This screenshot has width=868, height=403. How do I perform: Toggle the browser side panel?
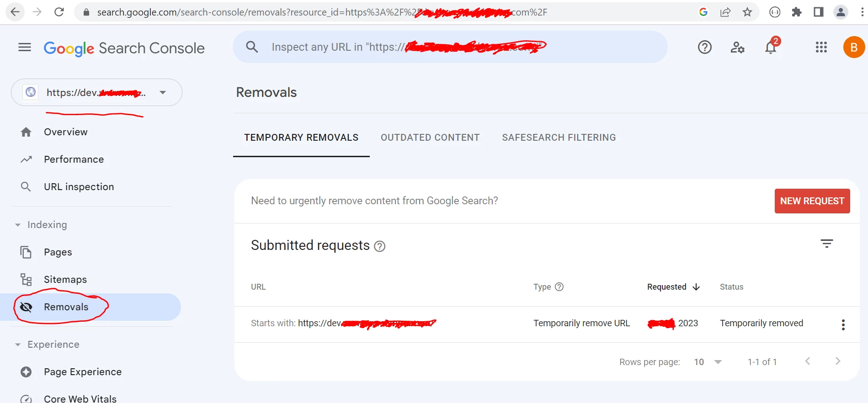(819, 12)
